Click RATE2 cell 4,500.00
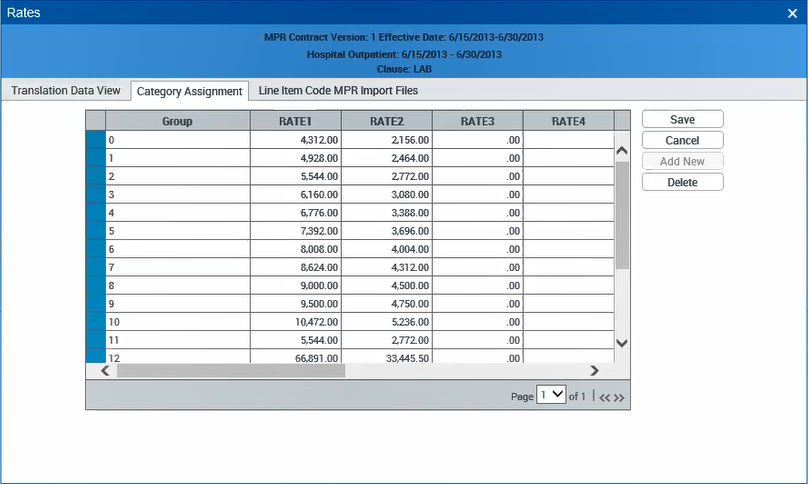The image size is (808, 484). [x=386, y=286]
